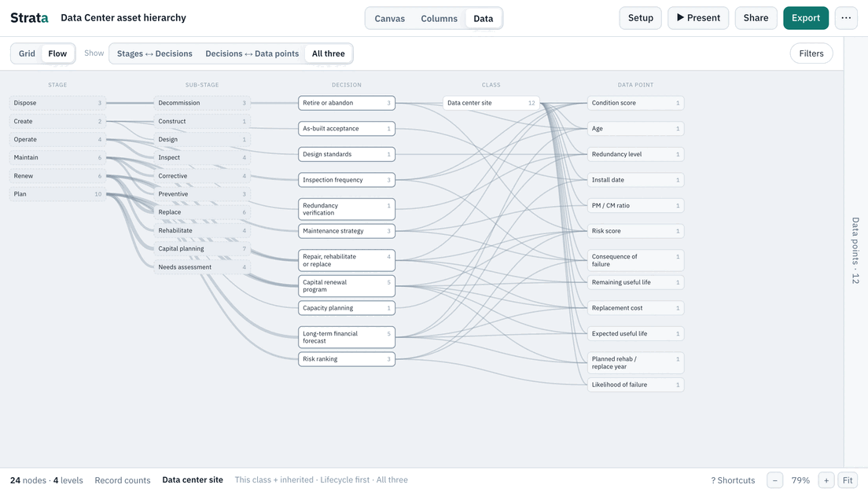The image size is (868, 492).
Task: Select the Design sub-stage node
Action: click(x=202, y=139)
